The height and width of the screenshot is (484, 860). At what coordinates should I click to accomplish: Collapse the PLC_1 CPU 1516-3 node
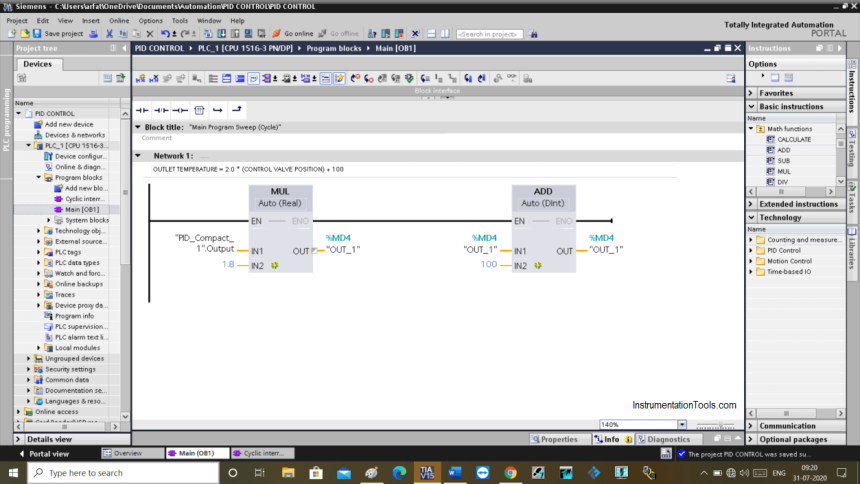[29, 145]
